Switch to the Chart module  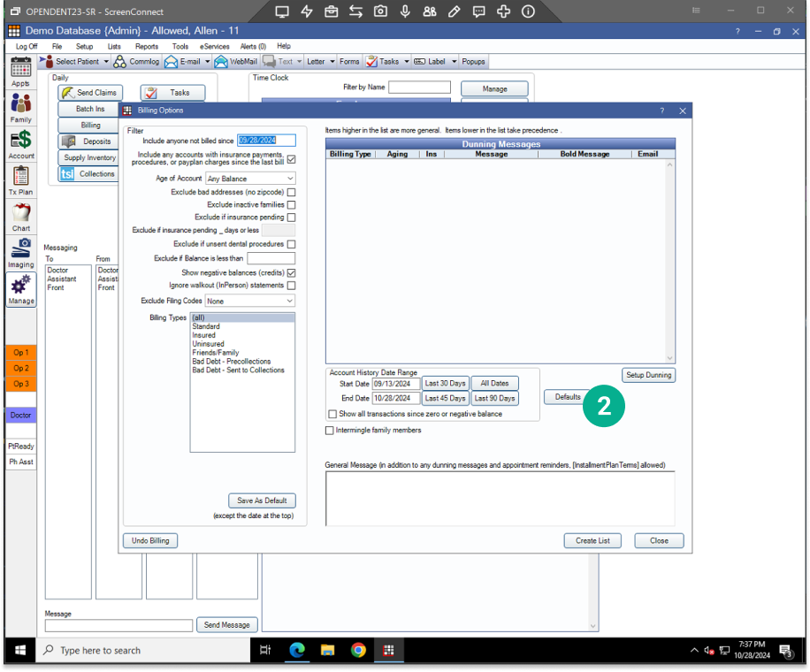[x=20, y=217]
